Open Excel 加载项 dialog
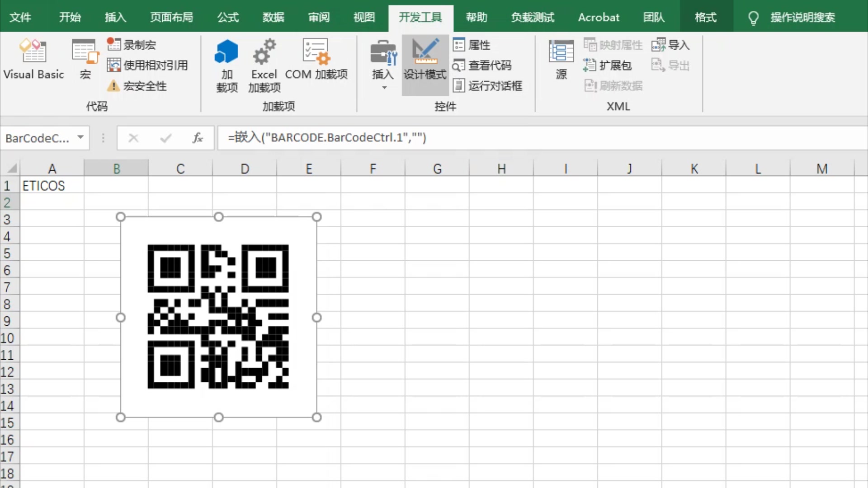The width and height of the screenshot is (868, 488). click(x=264, y=66)
